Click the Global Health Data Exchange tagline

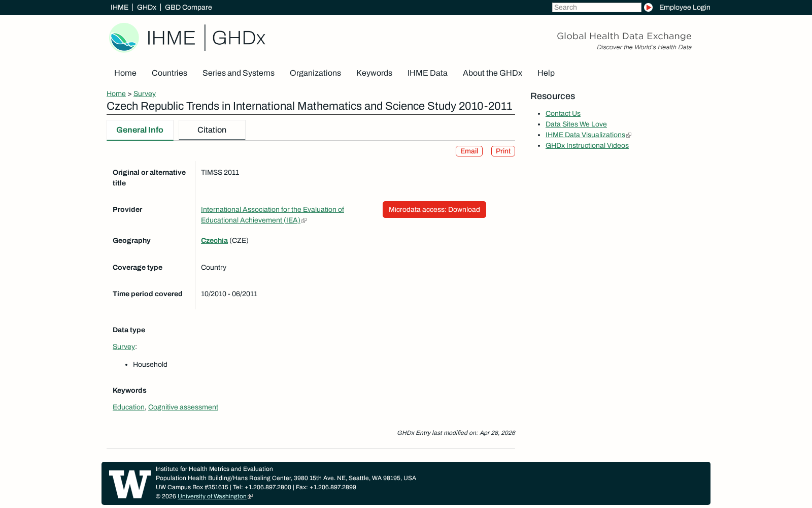tap(624, 36)
